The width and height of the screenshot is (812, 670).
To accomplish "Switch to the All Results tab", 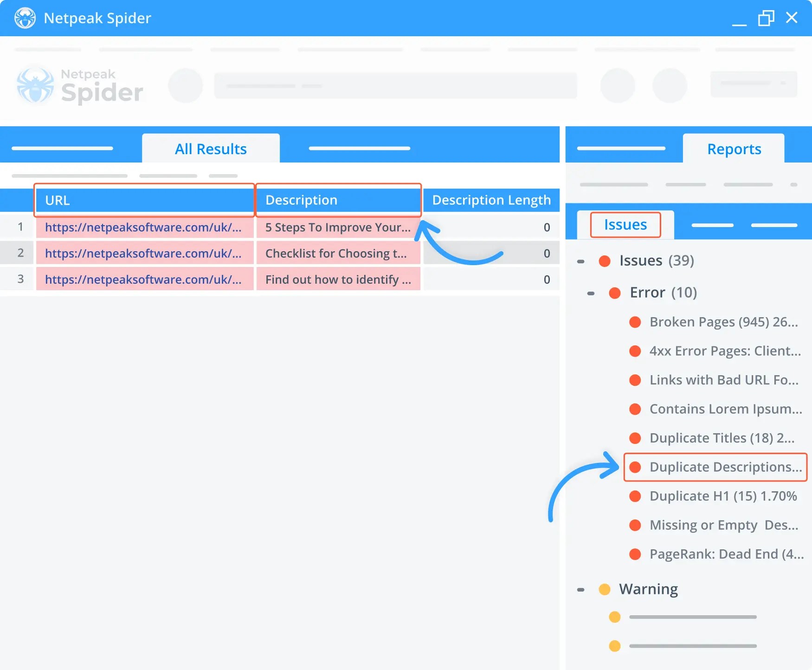I will (x=210, y=149).
